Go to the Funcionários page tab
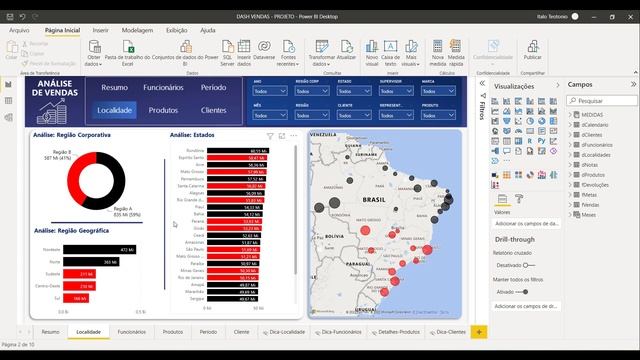The image size is (640, 360). [x=131, y=332]
